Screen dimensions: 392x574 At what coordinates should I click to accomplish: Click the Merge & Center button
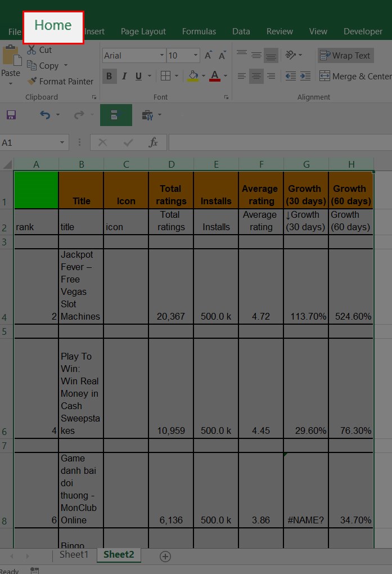click(x=355, y=76)
